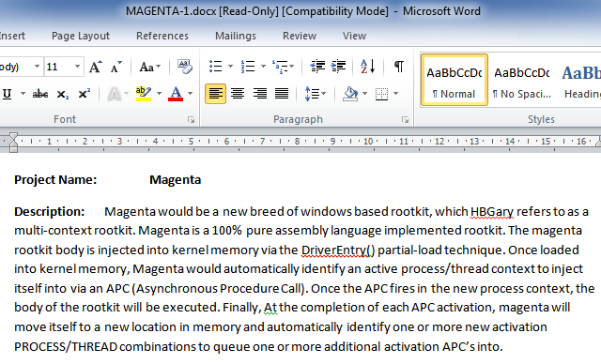Click the Multilevel List icon

[x=280, y=67]
